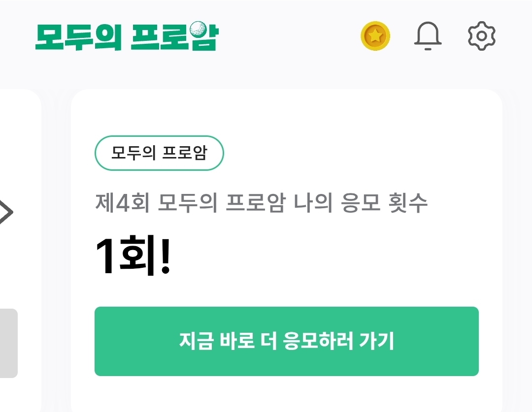Tap the gold star coin icon
This screenshot has width=532, height=412.
[x=375, y=36]
